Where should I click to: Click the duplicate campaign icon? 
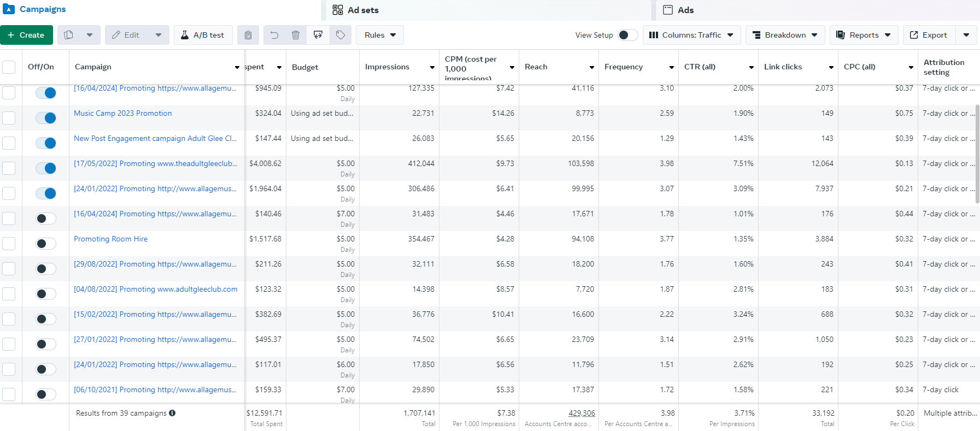point(69,35)
